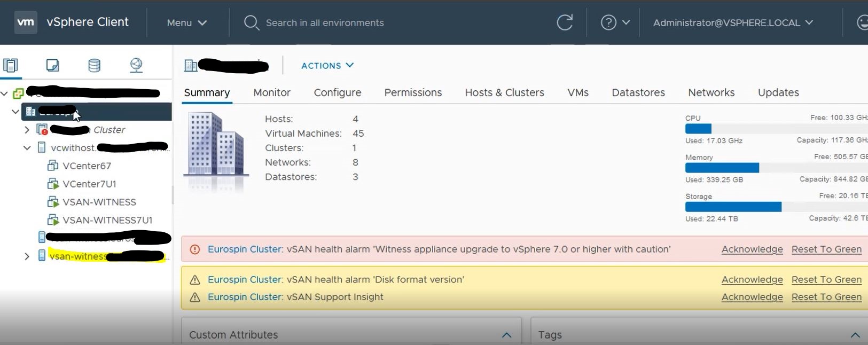This screenshot has height=345, width=868.
Task: Click the vcwithost host icon
Action: coord(42,147)
